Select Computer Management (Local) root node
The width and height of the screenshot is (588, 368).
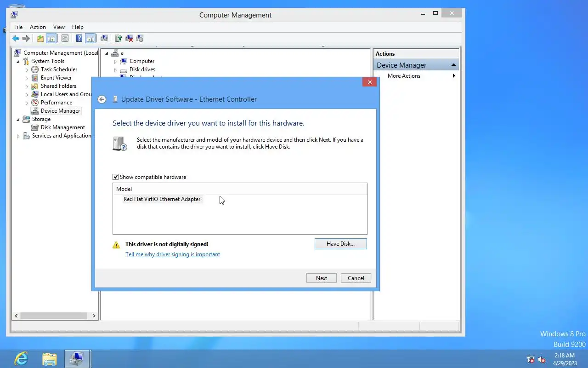pos(61,53)
